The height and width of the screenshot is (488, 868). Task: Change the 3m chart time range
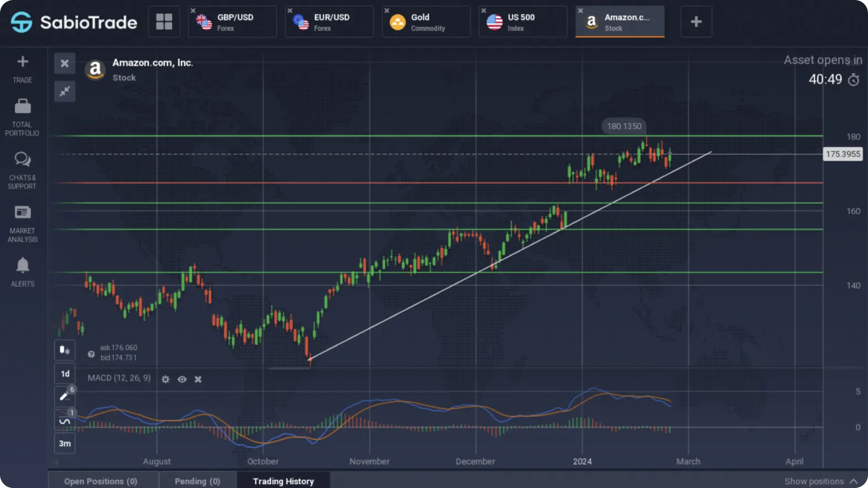(x=65, y=443)
